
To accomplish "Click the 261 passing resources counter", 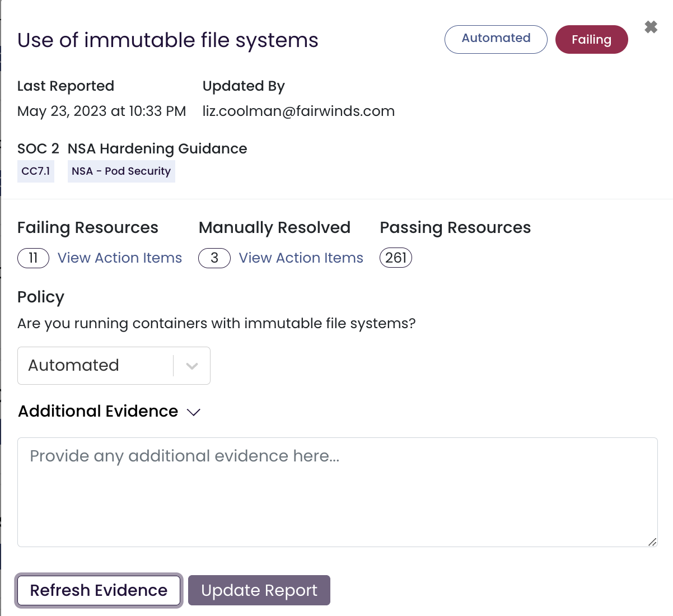I will tap(395, 258).
